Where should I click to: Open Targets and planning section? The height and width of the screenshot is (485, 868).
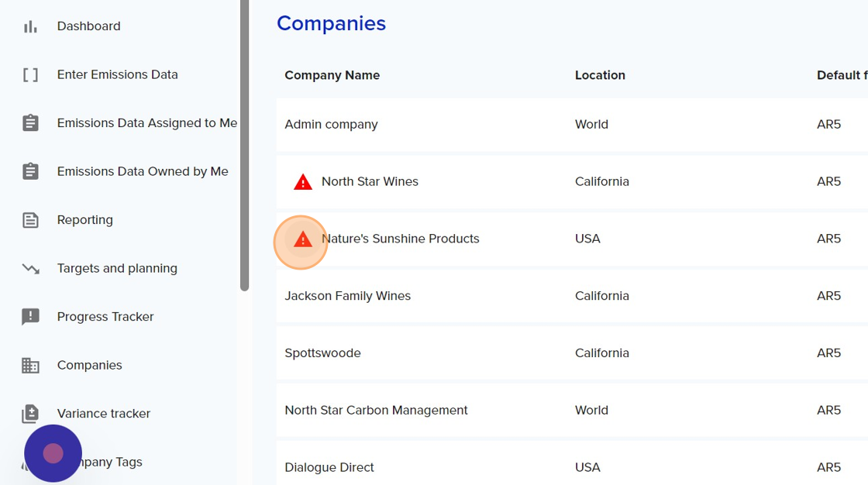click(x=117, y=268)
